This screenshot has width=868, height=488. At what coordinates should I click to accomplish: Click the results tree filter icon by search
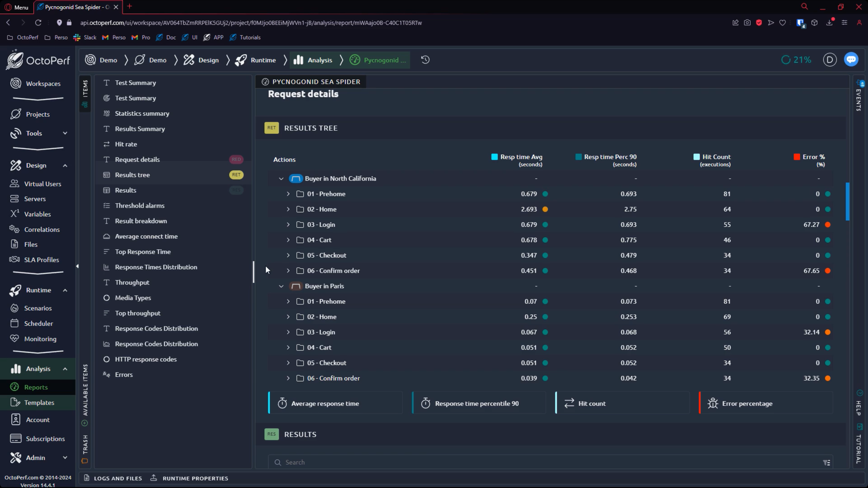point(826,463)
